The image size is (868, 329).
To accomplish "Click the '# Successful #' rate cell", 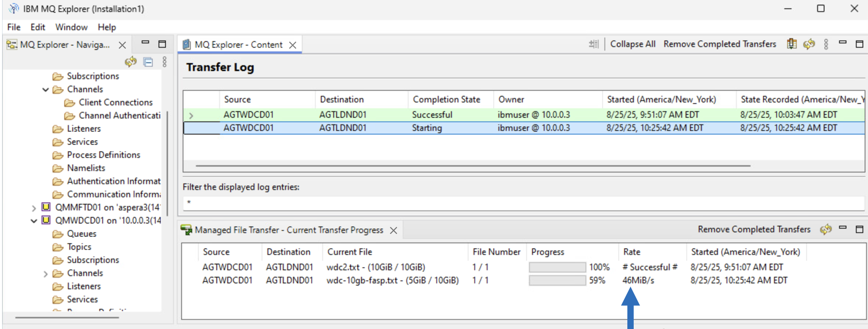I will click(650, 267).
